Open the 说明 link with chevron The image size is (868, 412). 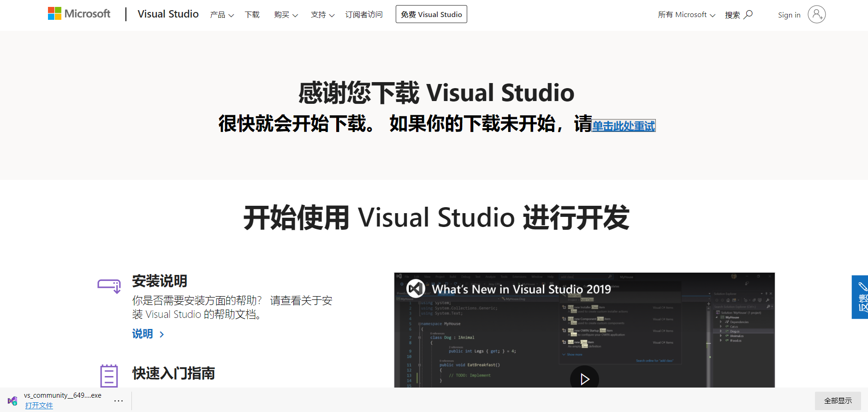pyautogui.click(x=148, y=334)
